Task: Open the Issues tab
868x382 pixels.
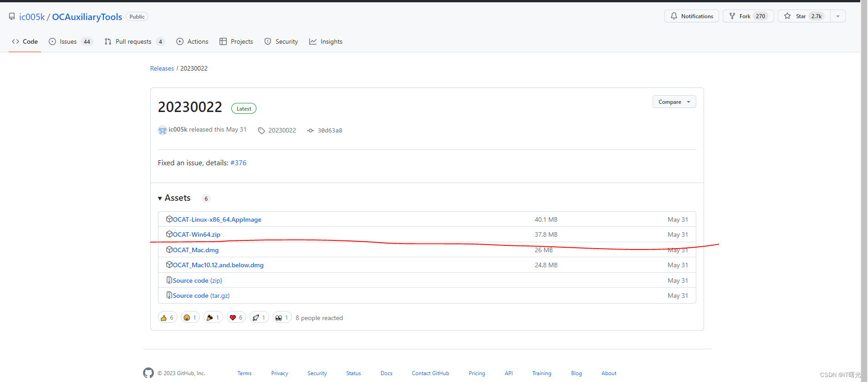Action: [x=71, y=41]
